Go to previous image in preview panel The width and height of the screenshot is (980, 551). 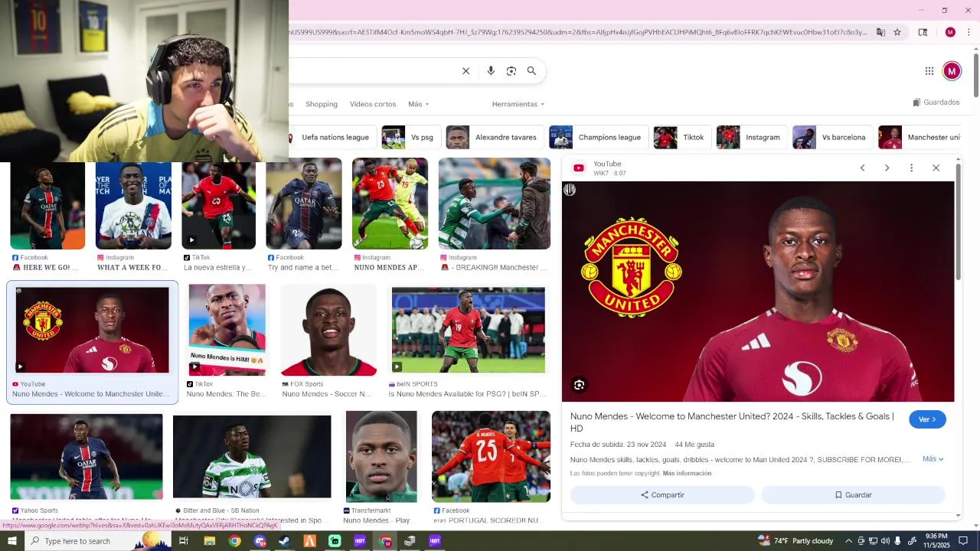click(862, 168)
